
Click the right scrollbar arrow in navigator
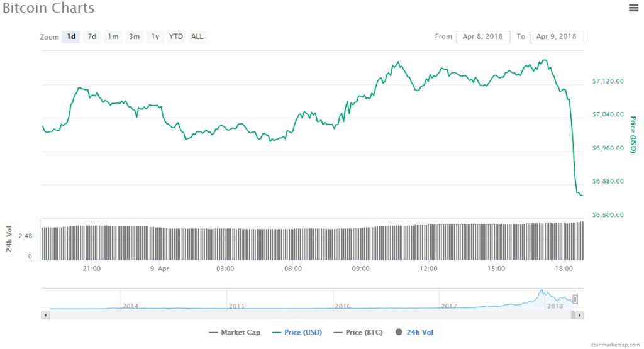tap(579, 314)
